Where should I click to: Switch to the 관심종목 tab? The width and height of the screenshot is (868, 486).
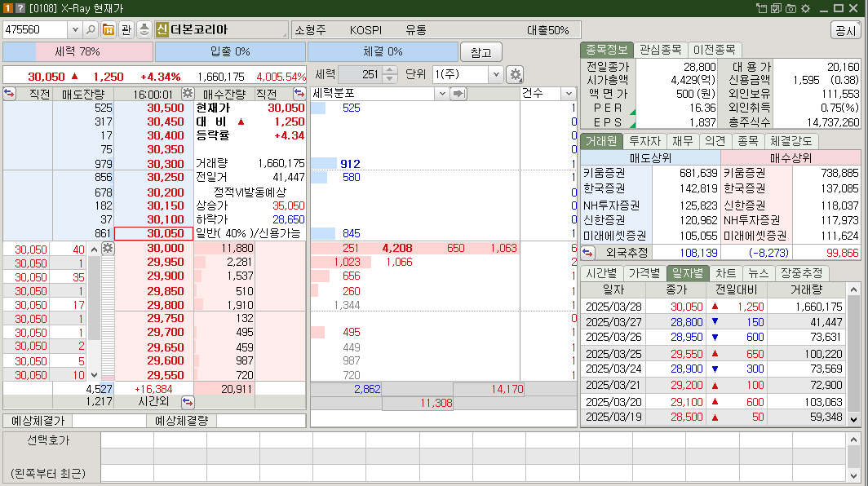point(661,50)
